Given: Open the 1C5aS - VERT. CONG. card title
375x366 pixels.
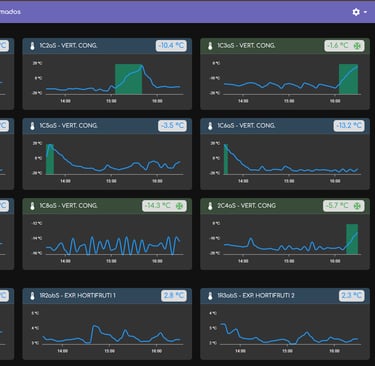Looking at the screenshot, I should coord(68,126).
